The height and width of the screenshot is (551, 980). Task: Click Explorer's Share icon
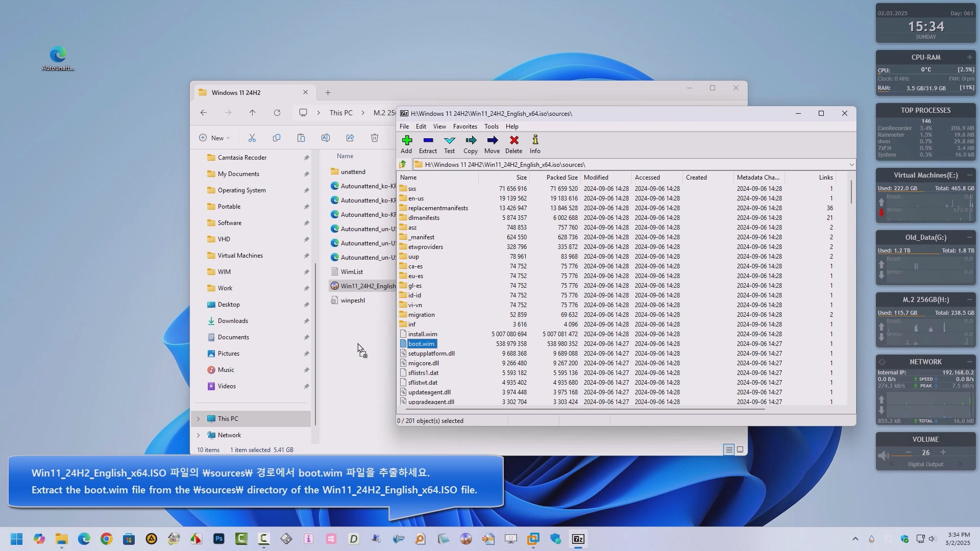[350, 138]
